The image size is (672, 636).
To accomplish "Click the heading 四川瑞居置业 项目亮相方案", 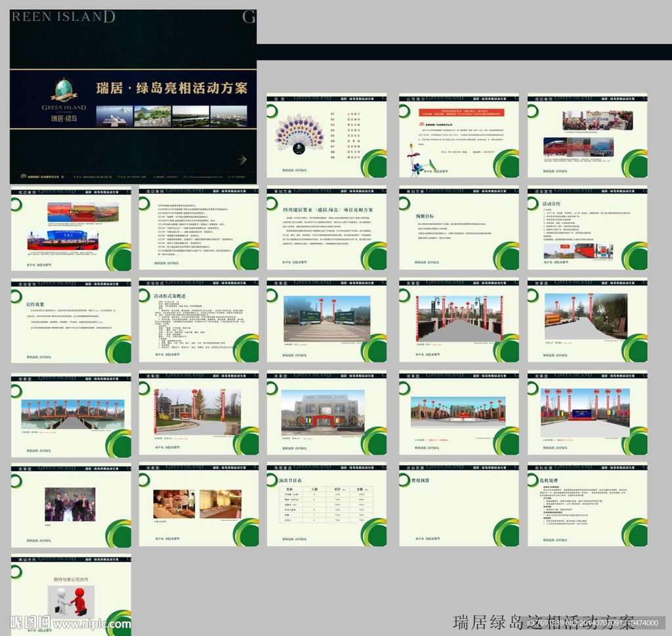I will coord(328,210).
